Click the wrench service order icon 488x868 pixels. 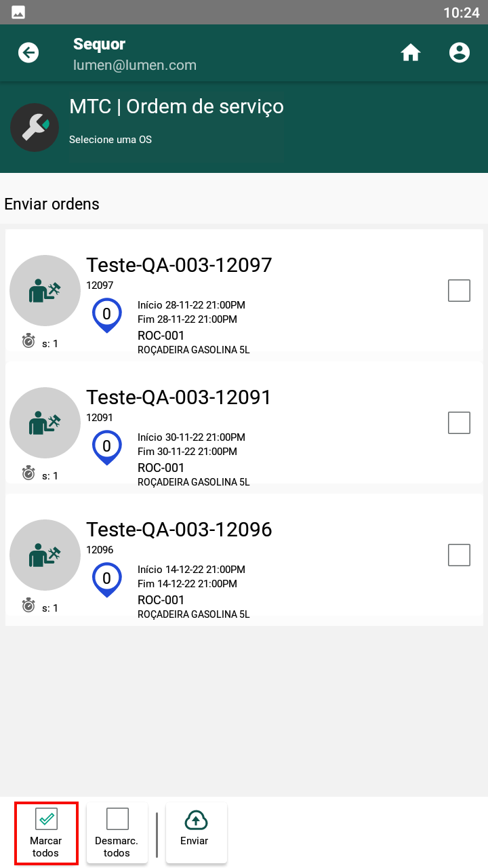point(35,127)
